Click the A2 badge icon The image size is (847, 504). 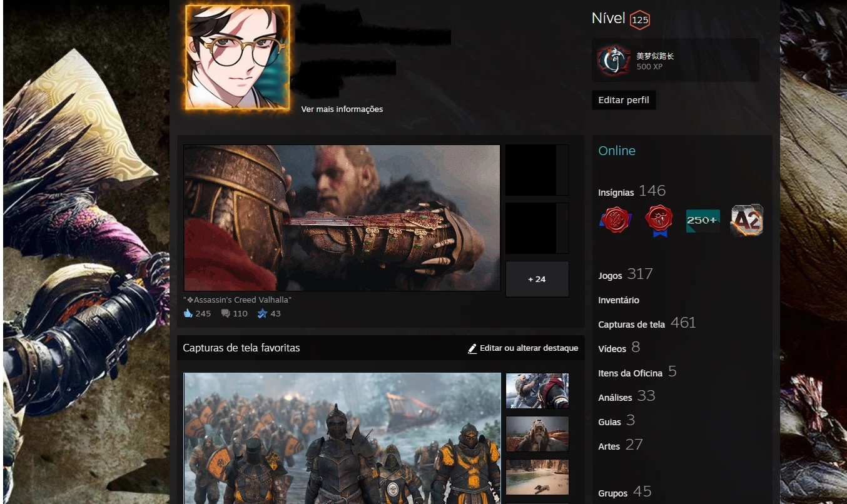click(x=747, y=220)
